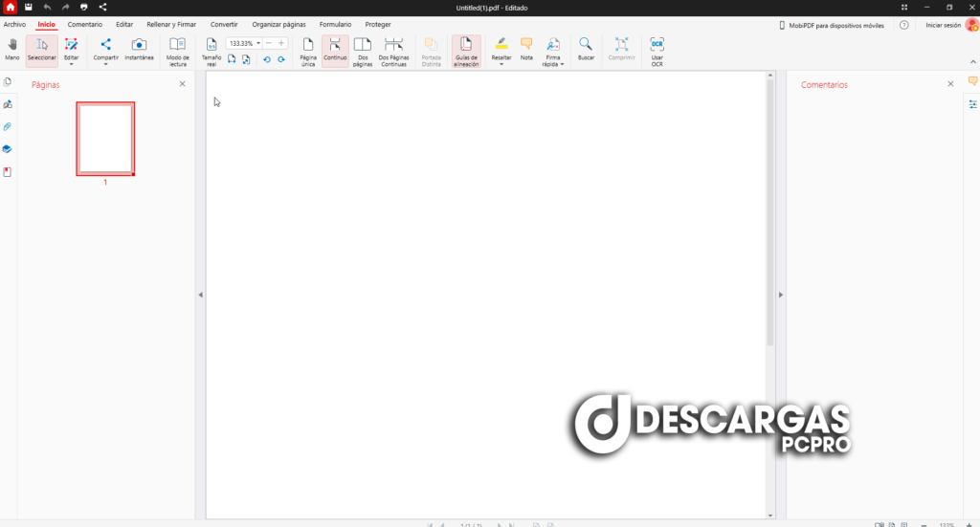Open Modo de lectura reading view
Viewport: 980px width, 527px height.
pyautogui.click(x=178, y=51)
